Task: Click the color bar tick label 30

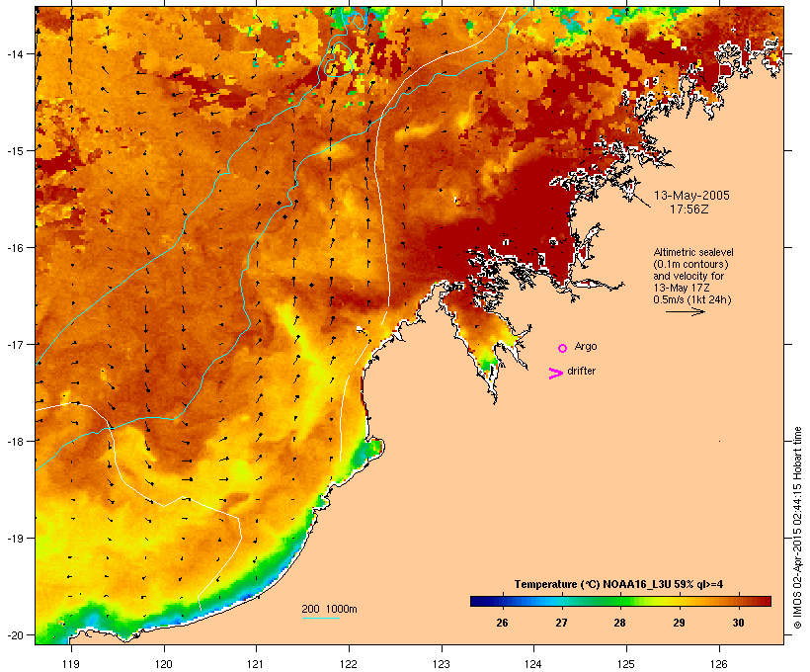Action: click(738, 623)
